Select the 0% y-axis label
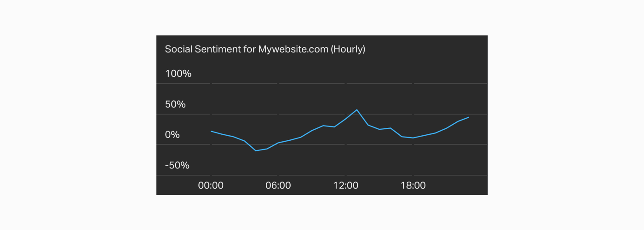This screenshot has width=644, height=230. [x=172, y=135]
